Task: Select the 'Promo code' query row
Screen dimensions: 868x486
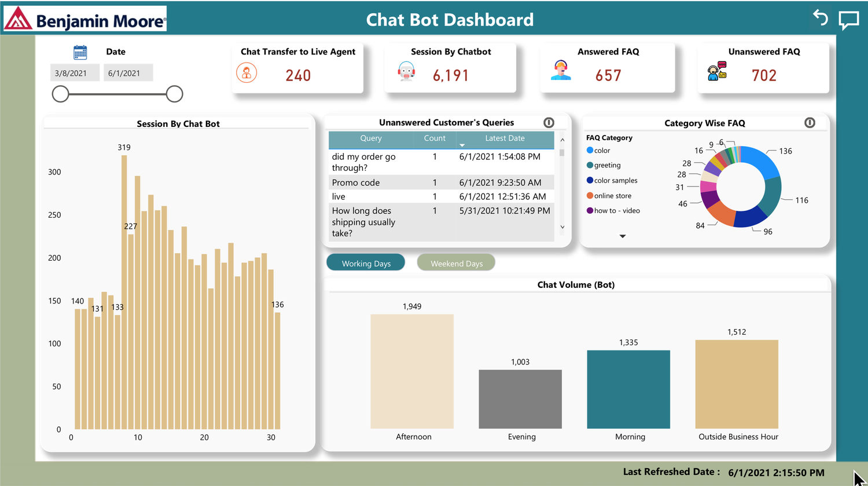Action: tap(442, 182)
